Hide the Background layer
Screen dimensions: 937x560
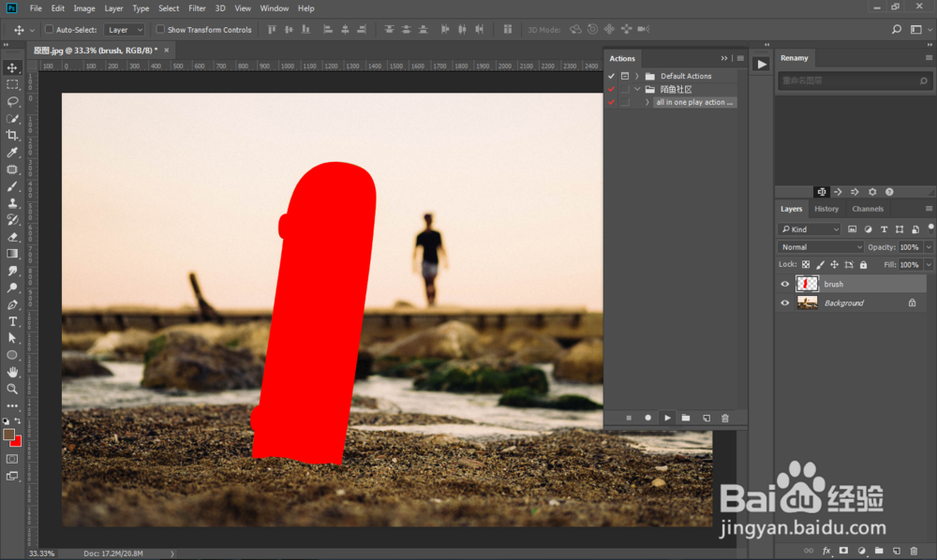[x=785, y=303]
